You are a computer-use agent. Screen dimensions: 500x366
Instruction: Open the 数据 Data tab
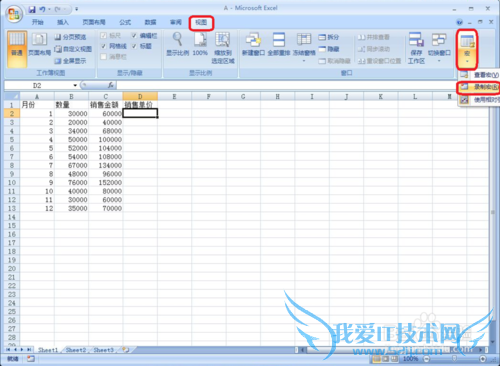click(150, 22)
